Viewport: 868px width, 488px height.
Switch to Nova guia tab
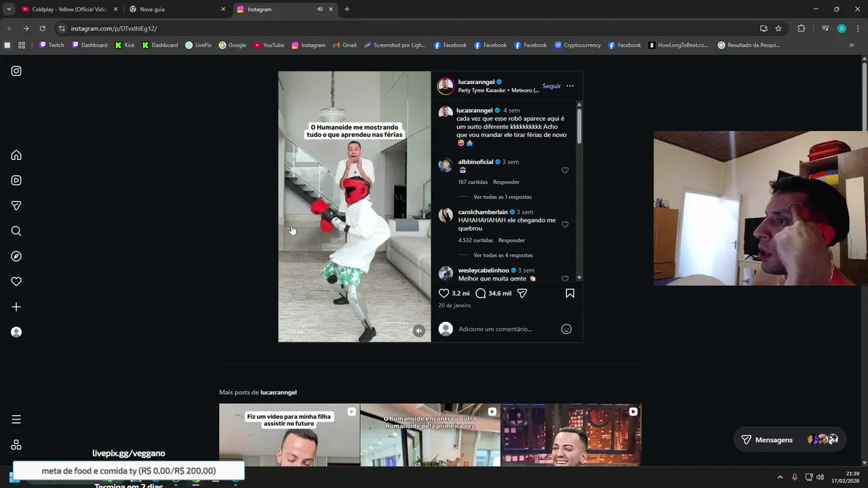176,9
